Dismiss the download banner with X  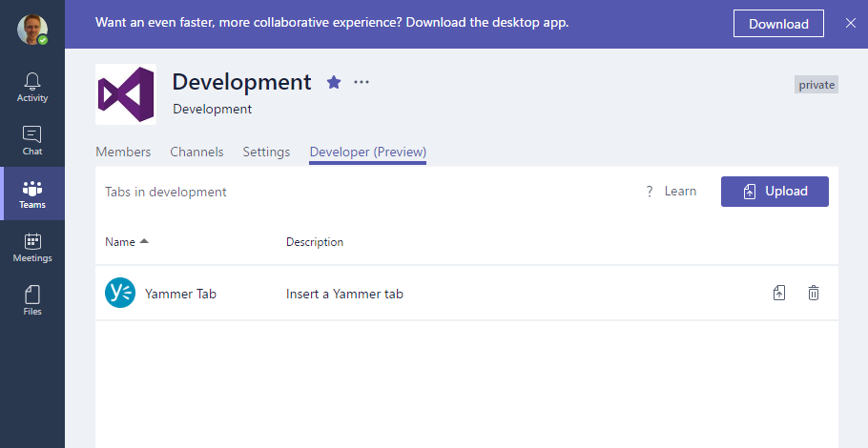pos(850,23)
